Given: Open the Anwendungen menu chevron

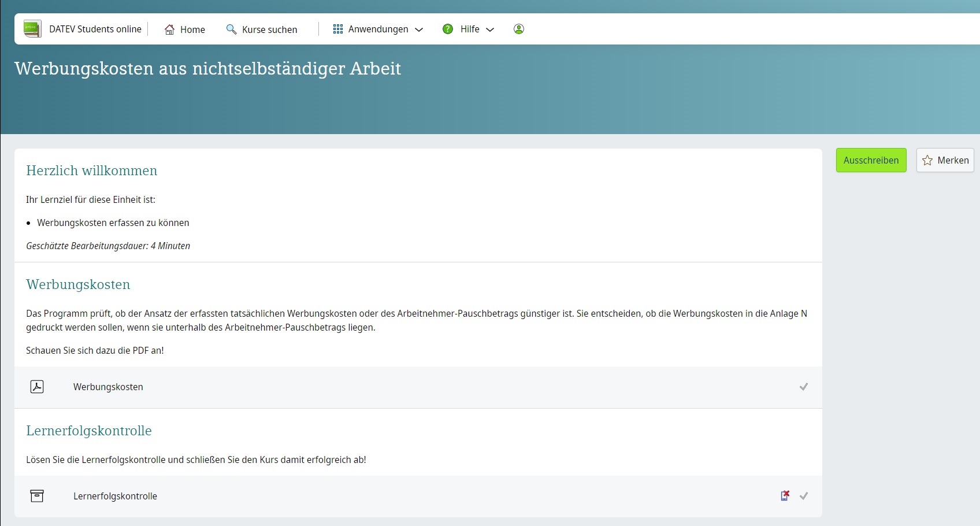Looking at the screenshot, I should (420, 29).
